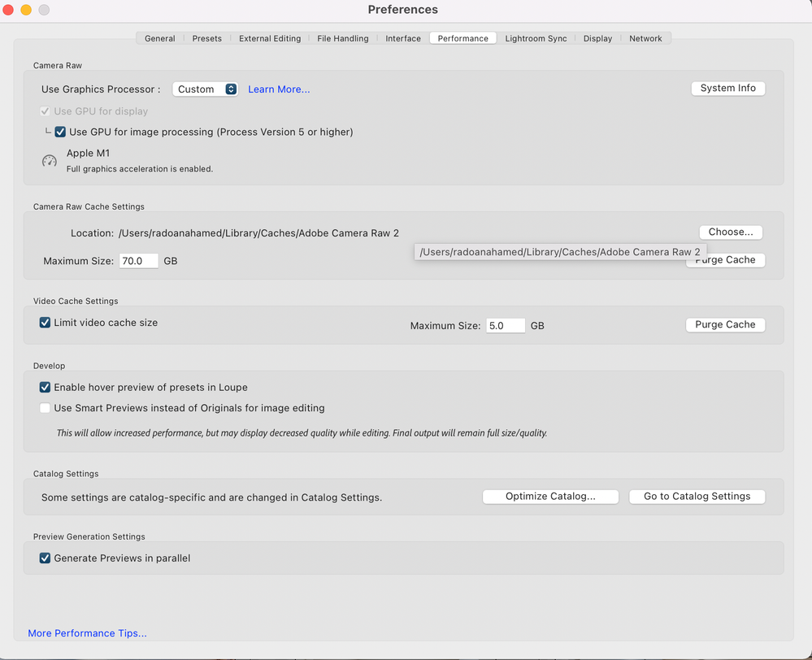Click the video cache Maximum Size field

505,326
